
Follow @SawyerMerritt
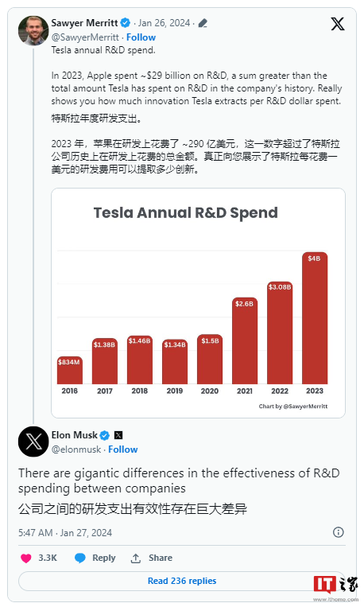tap(141, 37)
